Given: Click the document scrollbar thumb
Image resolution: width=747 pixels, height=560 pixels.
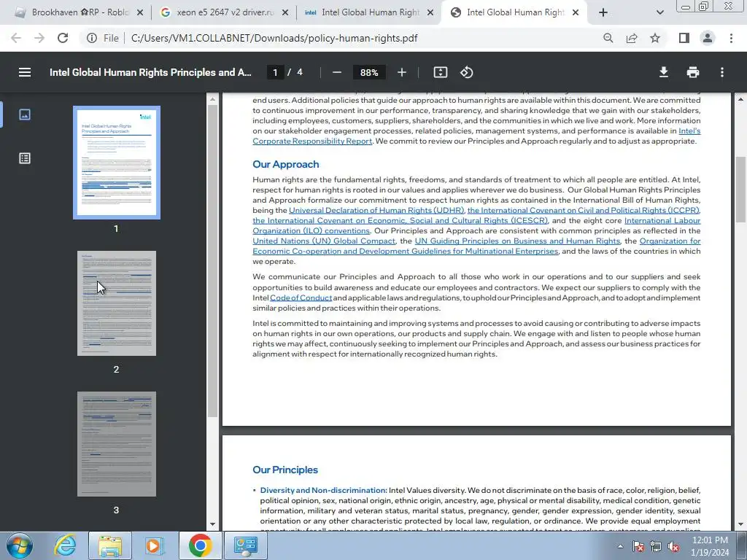Looking at the screenshot, I should click(x=740, y=189).
